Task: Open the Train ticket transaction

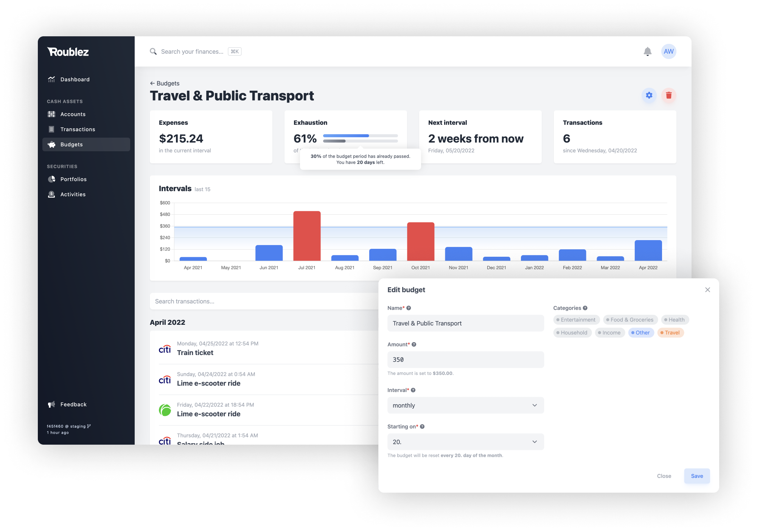Action: [269, 348]
